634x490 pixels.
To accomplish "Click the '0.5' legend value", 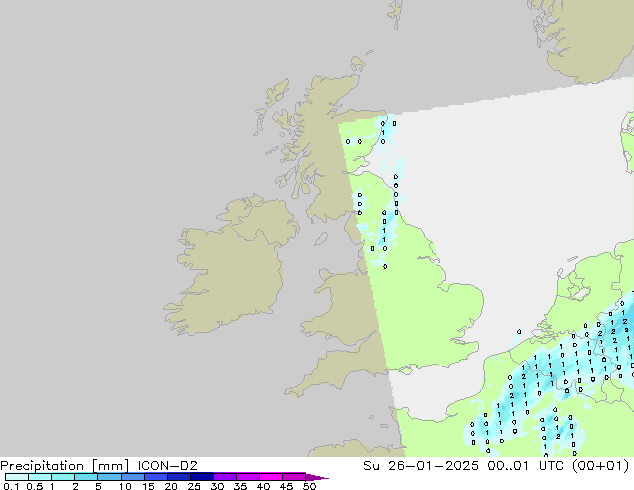I will point(34,486).
